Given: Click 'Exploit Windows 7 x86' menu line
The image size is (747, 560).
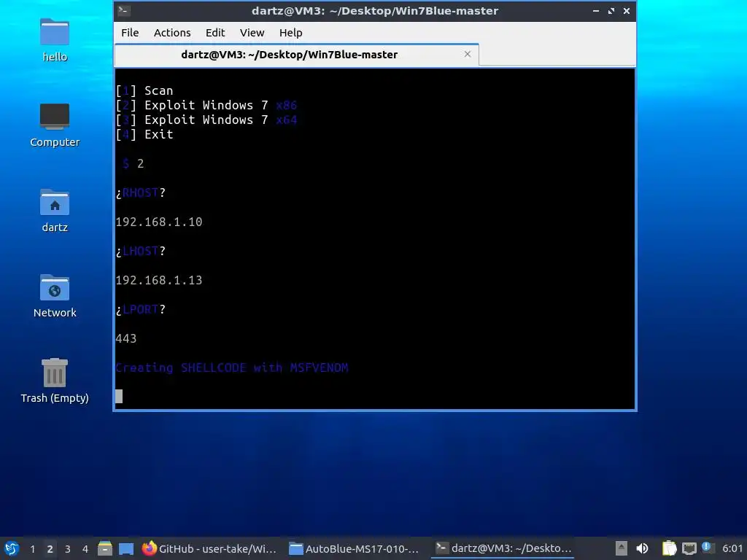Looking at the screenshot, I should [x=206, y=105].
